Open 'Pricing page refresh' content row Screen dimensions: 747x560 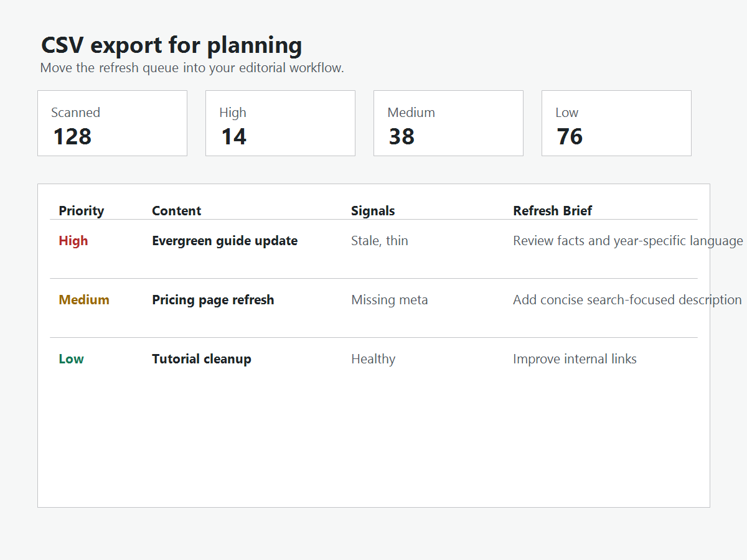(213, 300)
